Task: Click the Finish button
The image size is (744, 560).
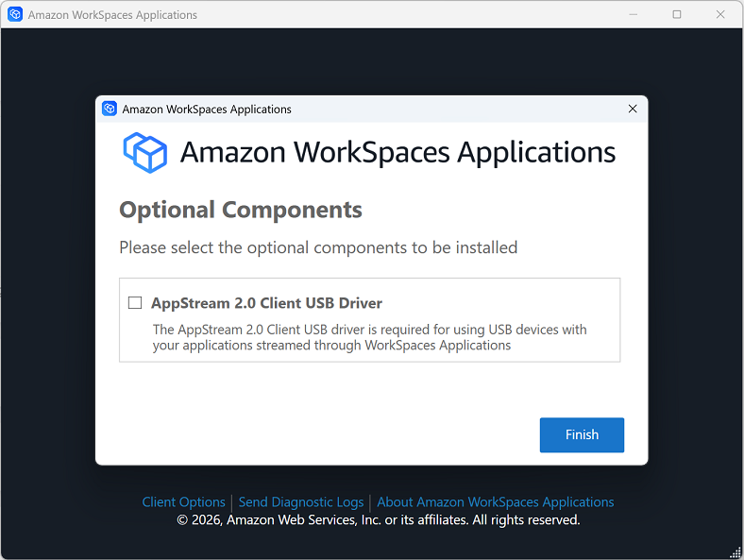Action: 582,434
